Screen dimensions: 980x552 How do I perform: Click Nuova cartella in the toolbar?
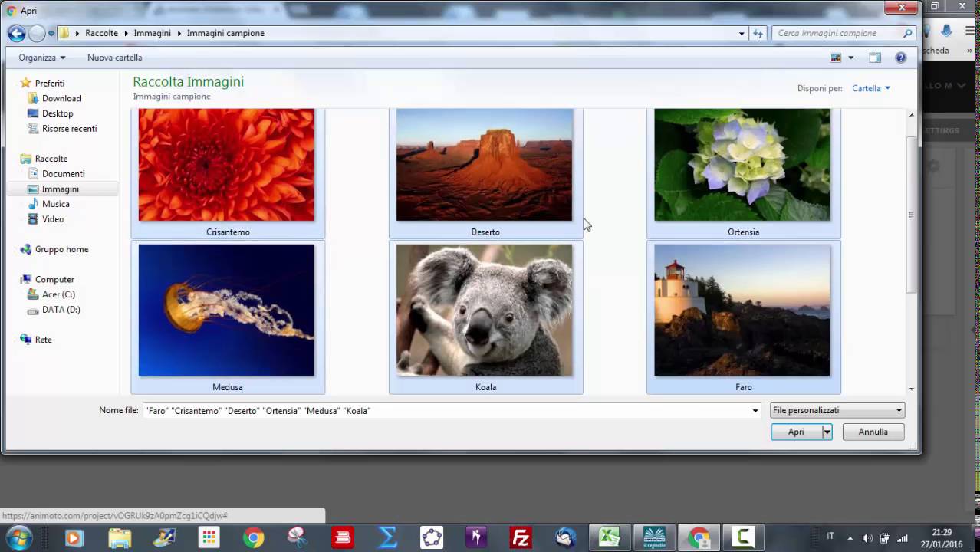[114, 58]
